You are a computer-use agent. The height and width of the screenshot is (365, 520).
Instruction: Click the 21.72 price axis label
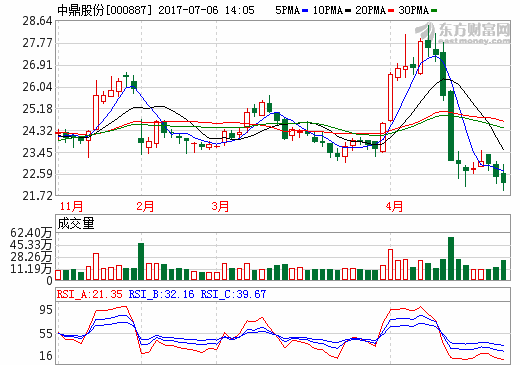37,196
